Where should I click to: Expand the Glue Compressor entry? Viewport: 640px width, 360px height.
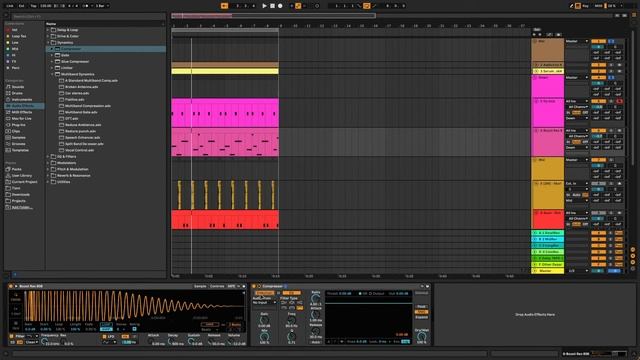click(x=52, y=62)
